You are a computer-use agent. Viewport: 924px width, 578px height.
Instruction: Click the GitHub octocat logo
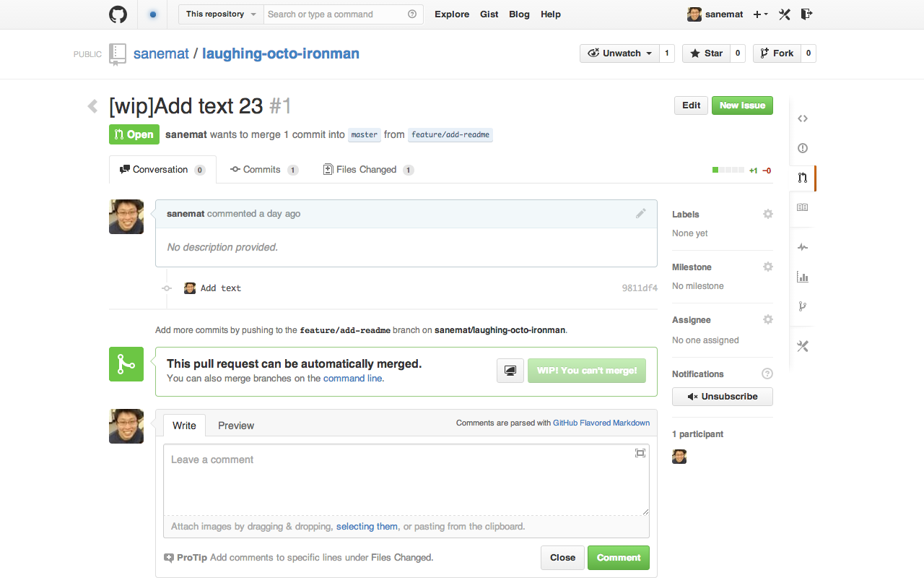[x=118, y=14]
